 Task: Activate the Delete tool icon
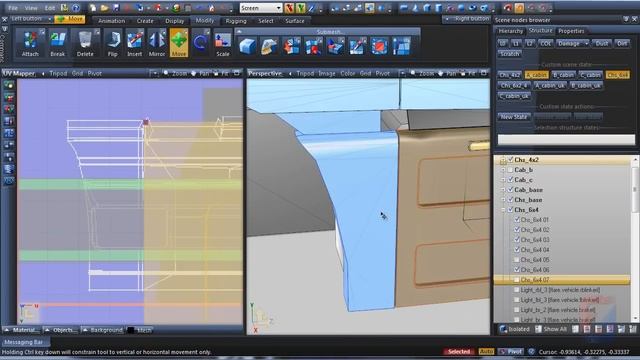85,43
